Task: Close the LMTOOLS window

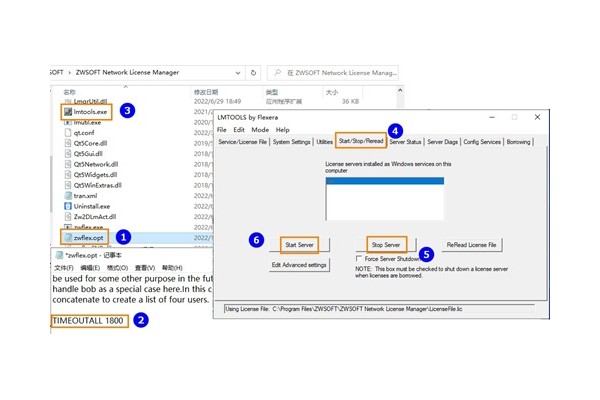Action: point(537,117)
